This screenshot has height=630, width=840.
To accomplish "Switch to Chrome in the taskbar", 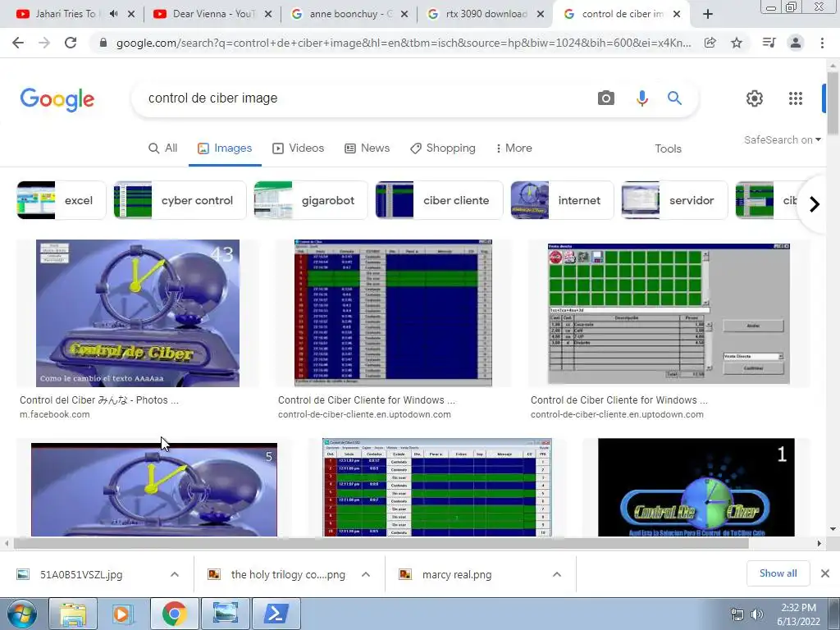I will point(174,614).
